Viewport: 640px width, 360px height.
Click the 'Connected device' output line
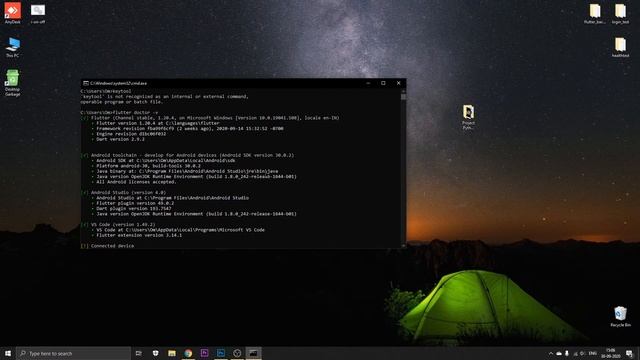coord(108,246)
